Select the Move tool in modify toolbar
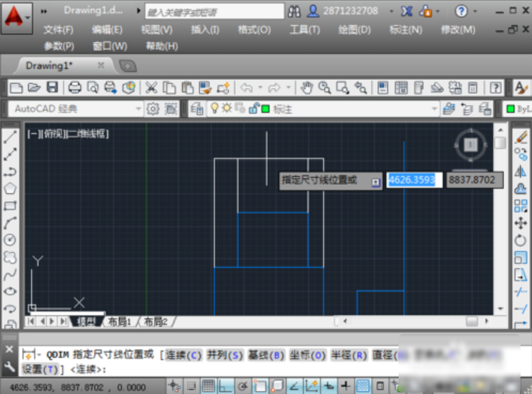This screenshot has height=394, width=532. click(521, 223)
